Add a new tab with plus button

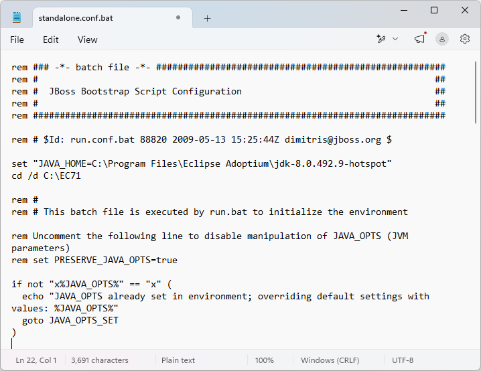point(207,18)
